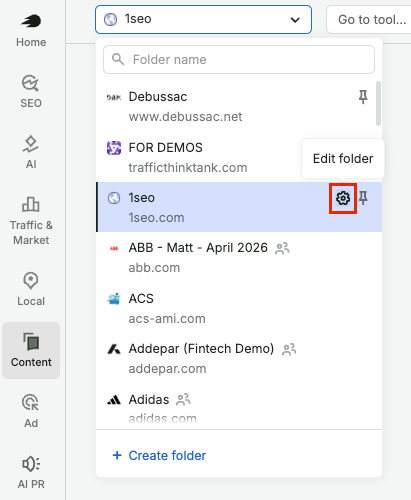
Task: Click the acs-ami.com domain text
Action: (x=167, y=319)
